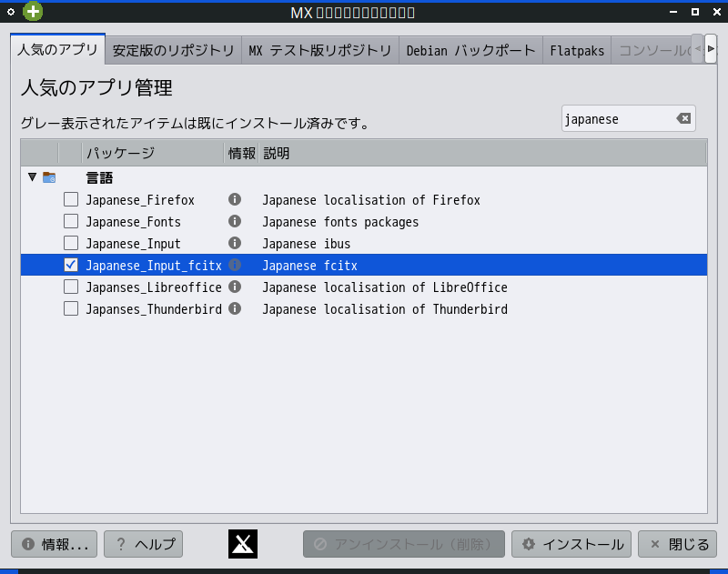728x574 pixels.
Task: Close the dialog with 閉じる button
Action: click(678, 544)
